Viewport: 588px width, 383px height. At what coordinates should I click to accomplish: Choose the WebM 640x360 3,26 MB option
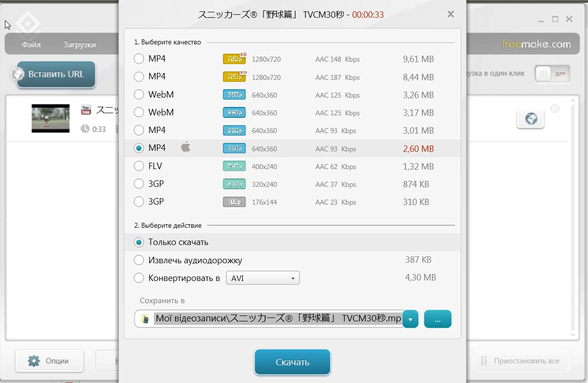coord(139,95)
